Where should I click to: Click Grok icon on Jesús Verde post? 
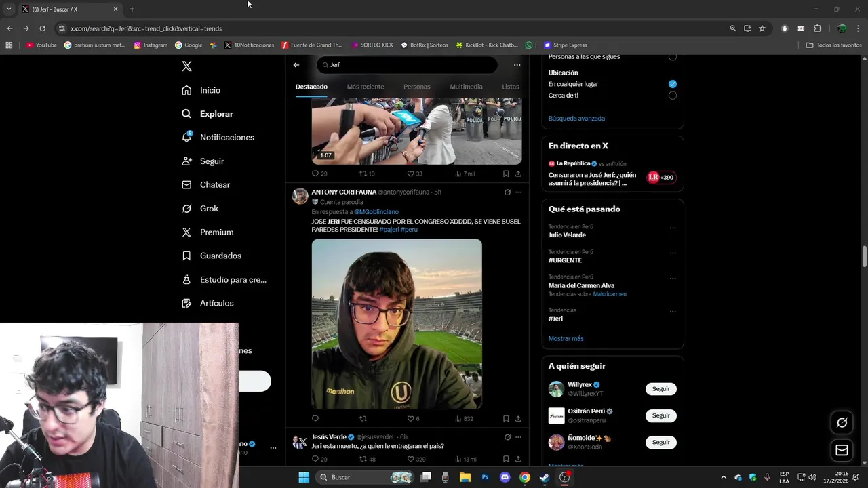[x=507, y=437]
